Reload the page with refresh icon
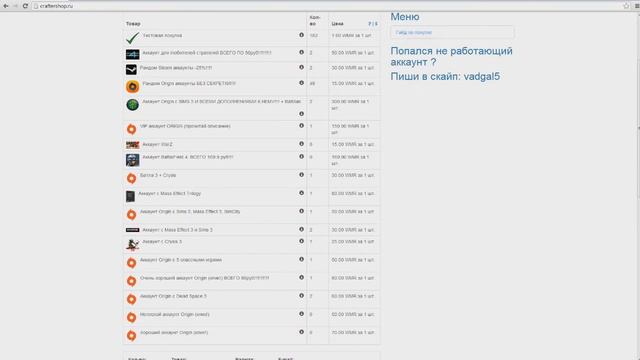The image size is (640, 360). point(25,6)
